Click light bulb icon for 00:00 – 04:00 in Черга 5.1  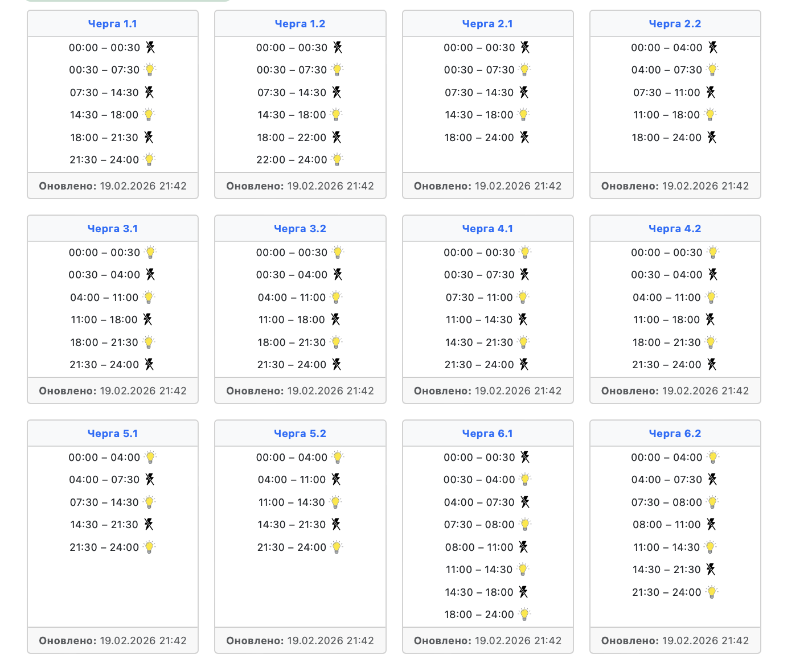[150, 458]
